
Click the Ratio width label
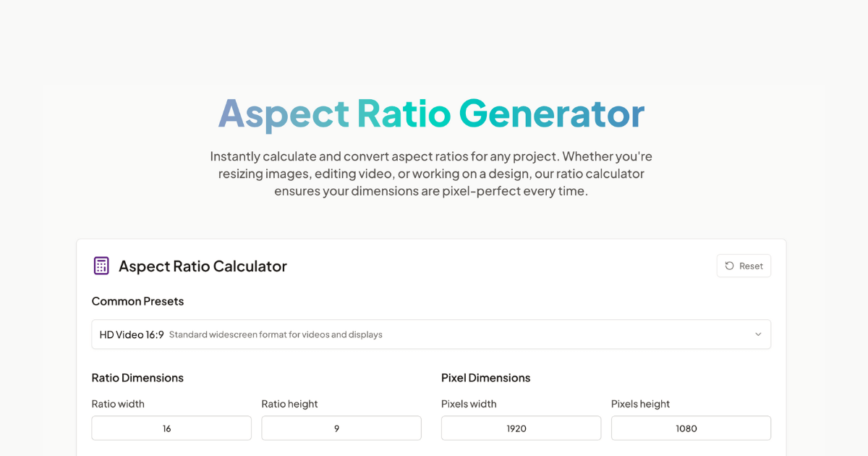pyautogui.click(x=118, y=404)
